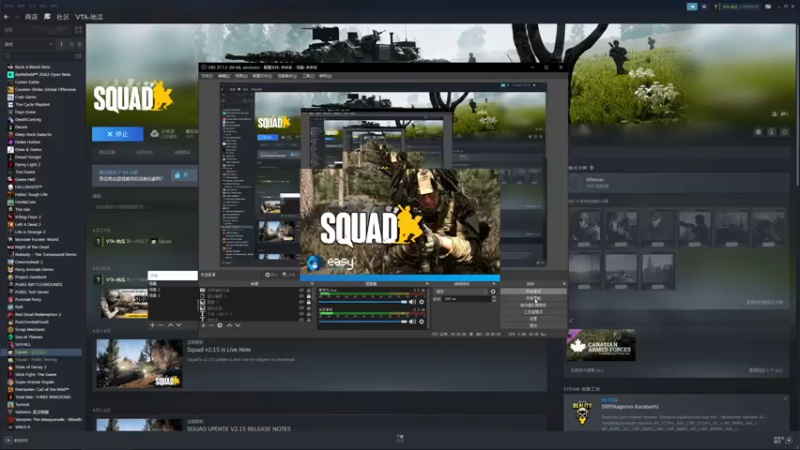Select Deep Rock Galactic in library list
The image size is (800, 450).
tap(33, 134)
